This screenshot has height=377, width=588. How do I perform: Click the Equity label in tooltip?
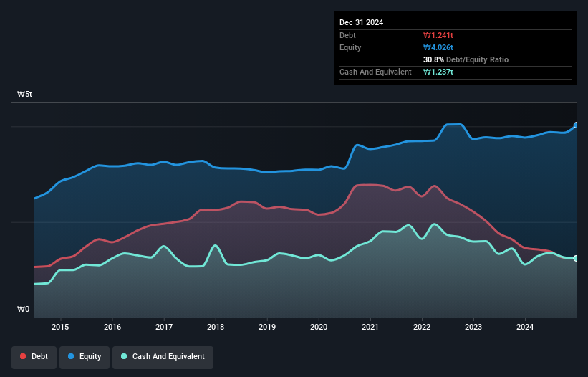(x=350, y=47)
